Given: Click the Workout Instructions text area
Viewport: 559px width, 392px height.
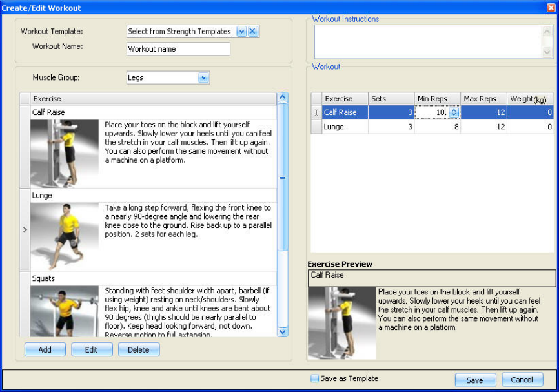Looking at the screenshot, I should [x=428, y=42].
